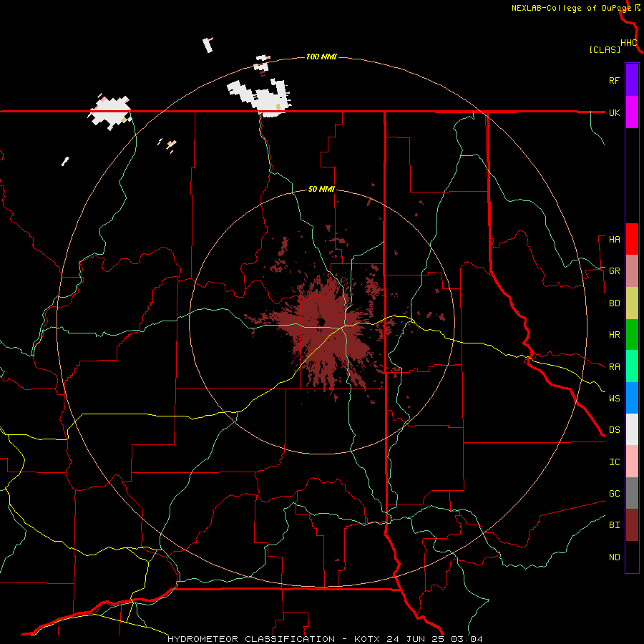The height and width of the screenshot is (644, 644).
Task: Click the IC legend label
Action: (614, 462)
